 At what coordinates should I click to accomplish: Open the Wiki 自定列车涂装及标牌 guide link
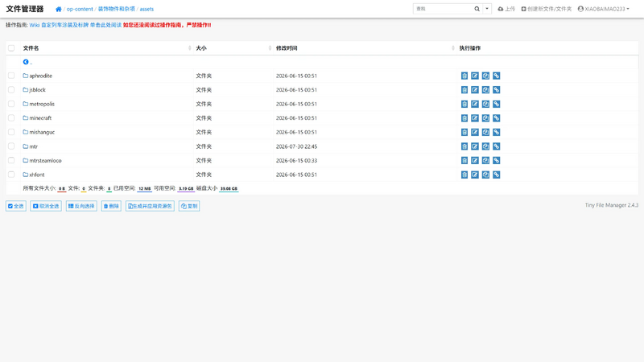pos(76,25)
